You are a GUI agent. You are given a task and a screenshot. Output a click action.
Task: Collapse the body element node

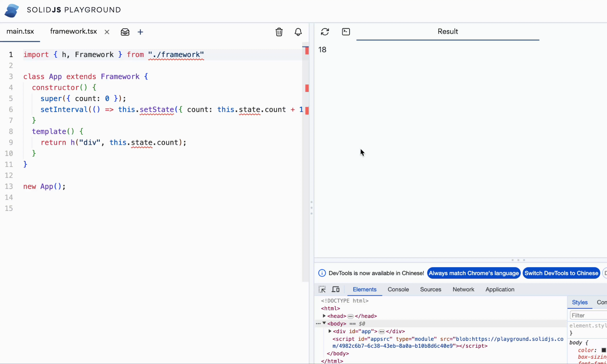tap(324, 324)
